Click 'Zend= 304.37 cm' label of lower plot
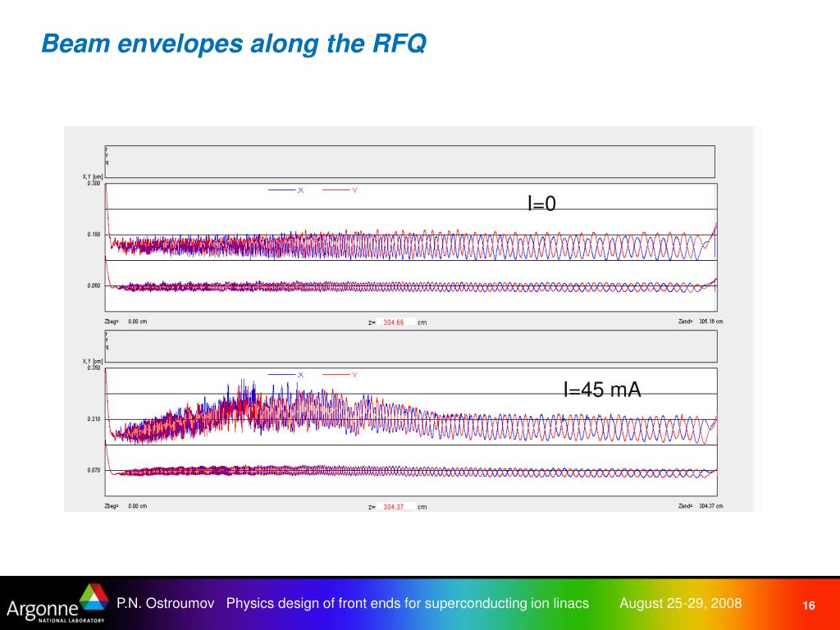 tap(701, 505)
